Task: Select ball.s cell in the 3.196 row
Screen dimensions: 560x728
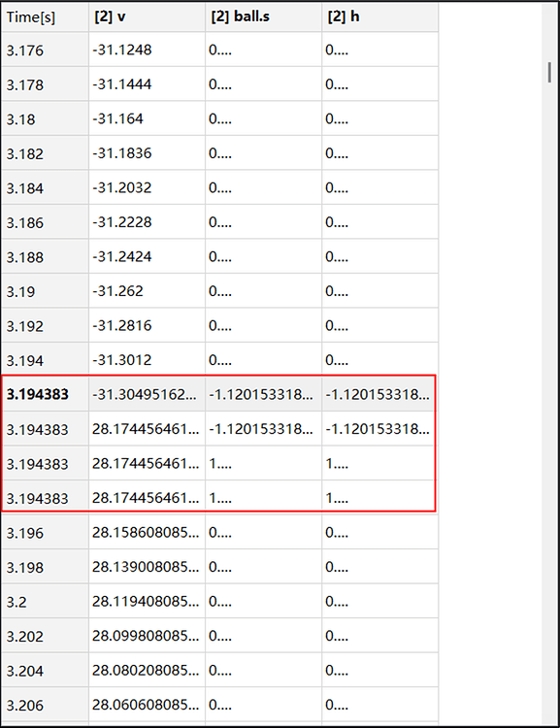Action: [264, 532]
